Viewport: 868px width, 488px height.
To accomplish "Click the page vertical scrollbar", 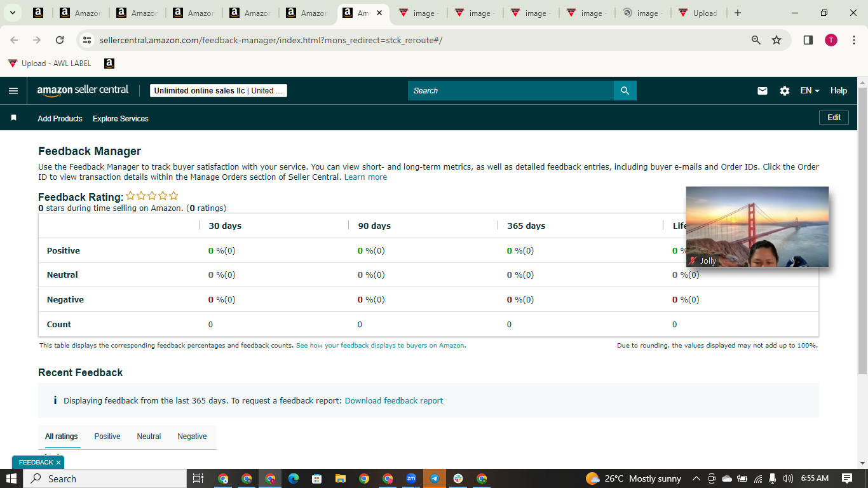I will point(862,230).
